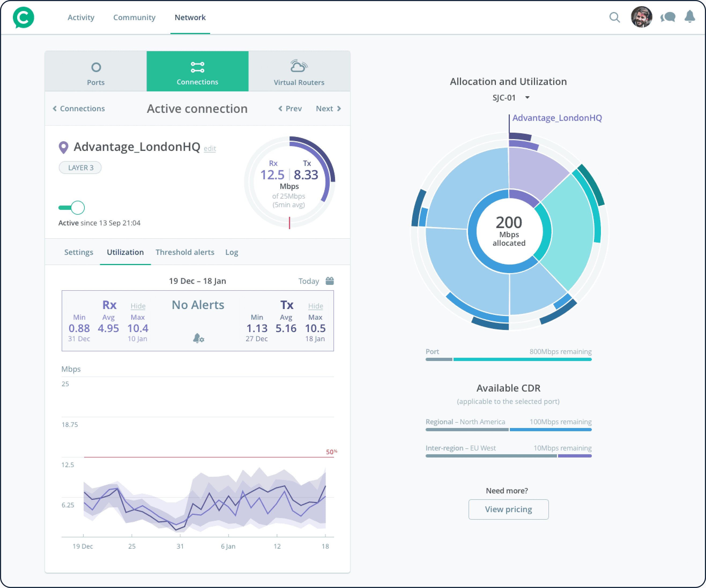
Task: Click the Tx Avg value 5.16
Action: 286,328
